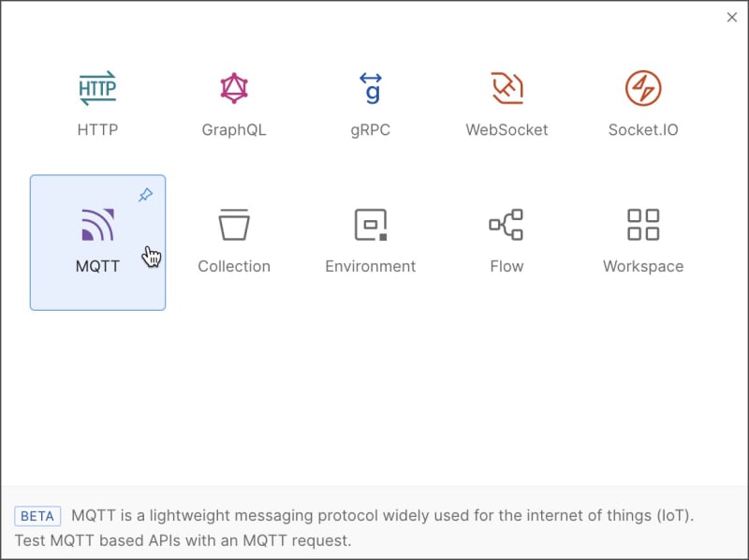The width and height of the screenshot is (749, 560).
Task: Click the Socket.IO label text
Action: pyautogui.click(x=642, y=129)
